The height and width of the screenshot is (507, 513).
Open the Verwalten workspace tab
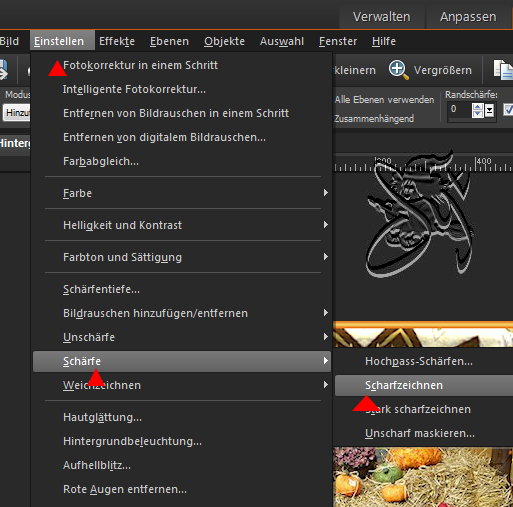[382, 17]
